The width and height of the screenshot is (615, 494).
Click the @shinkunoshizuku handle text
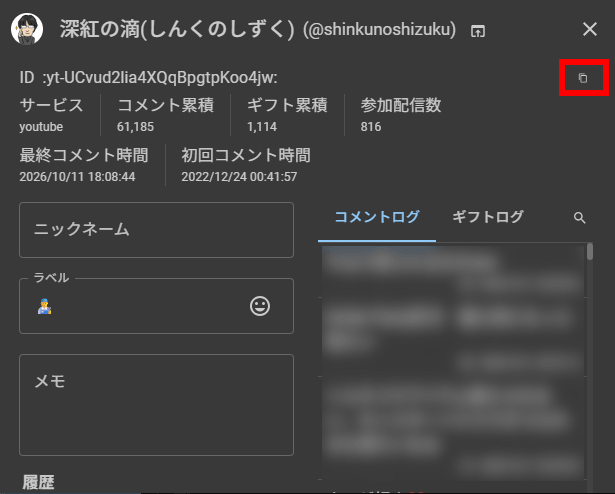379,29
